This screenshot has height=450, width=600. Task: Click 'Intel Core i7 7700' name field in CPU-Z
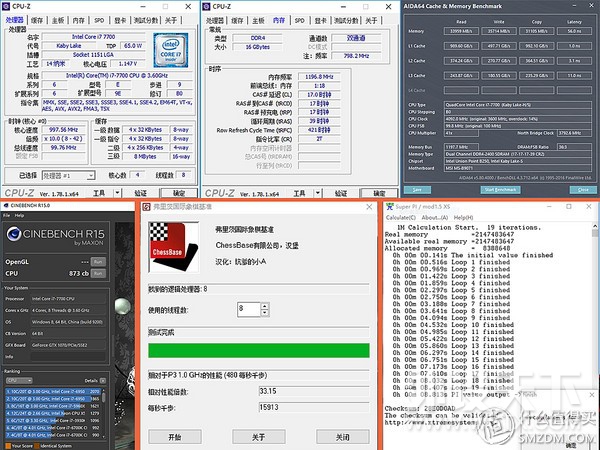pyautogui.click(x=93, y=37)
